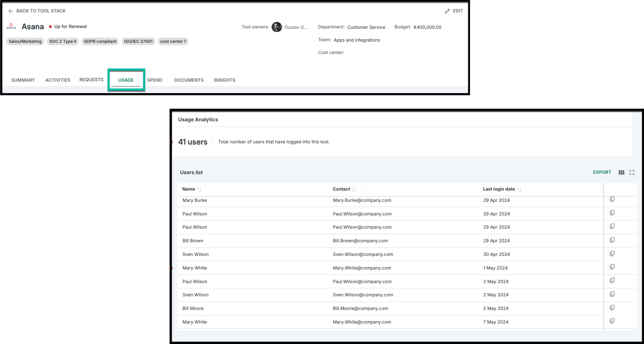Select email Bill.Moore@company.com
The width and height of the screenshot is (644, 344).
coord(360,308)
